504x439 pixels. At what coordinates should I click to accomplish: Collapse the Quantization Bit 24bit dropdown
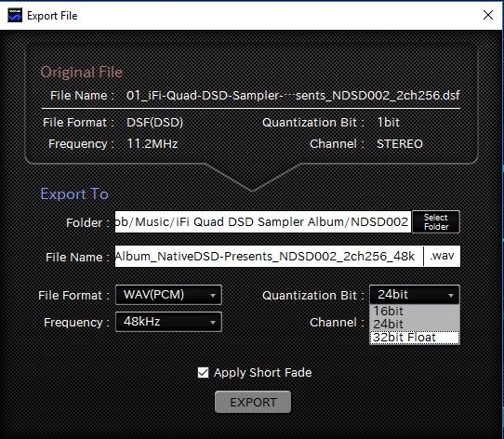415,295
